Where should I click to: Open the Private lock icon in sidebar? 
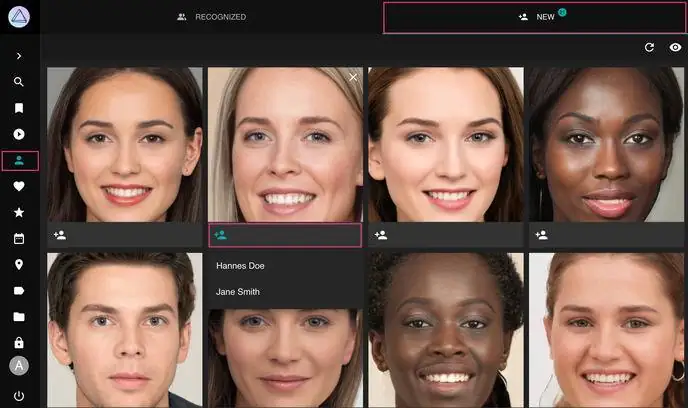[x=19, y=343]
